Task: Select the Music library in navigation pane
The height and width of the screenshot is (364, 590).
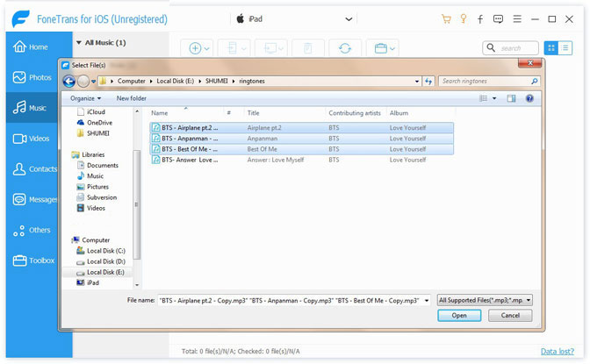Action: 90,175
